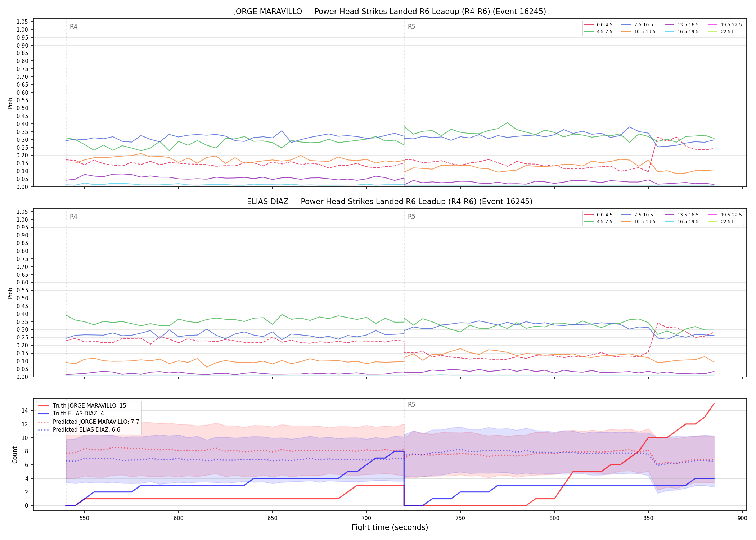
Task: Click x-axis tick label 600
Action: click(178, 518)
